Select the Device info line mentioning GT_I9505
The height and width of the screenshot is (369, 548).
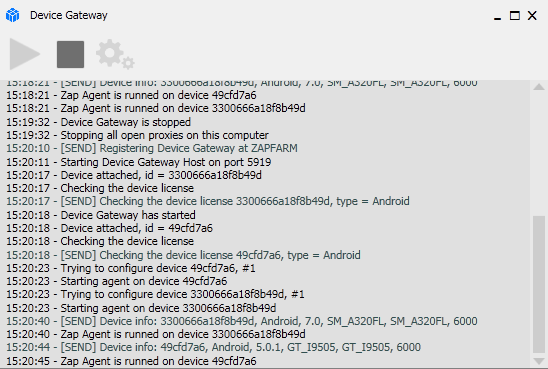click(214, 347)
